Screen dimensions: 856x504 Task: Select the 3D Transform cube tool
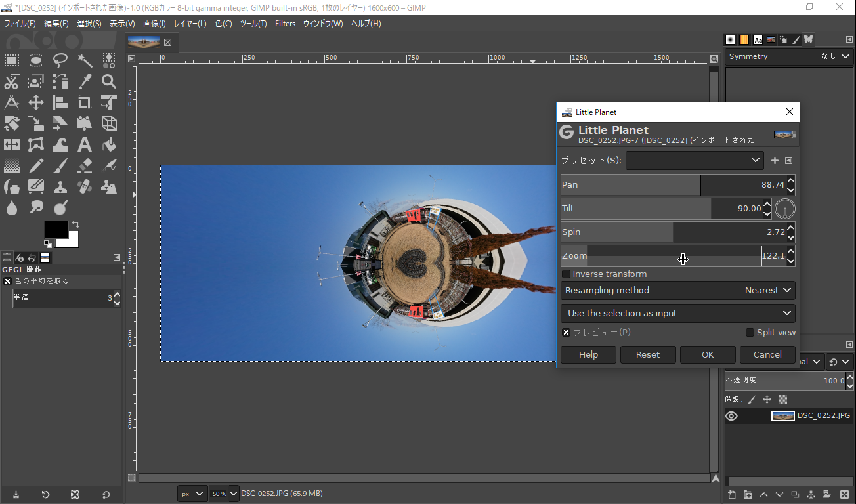(109, 123)
